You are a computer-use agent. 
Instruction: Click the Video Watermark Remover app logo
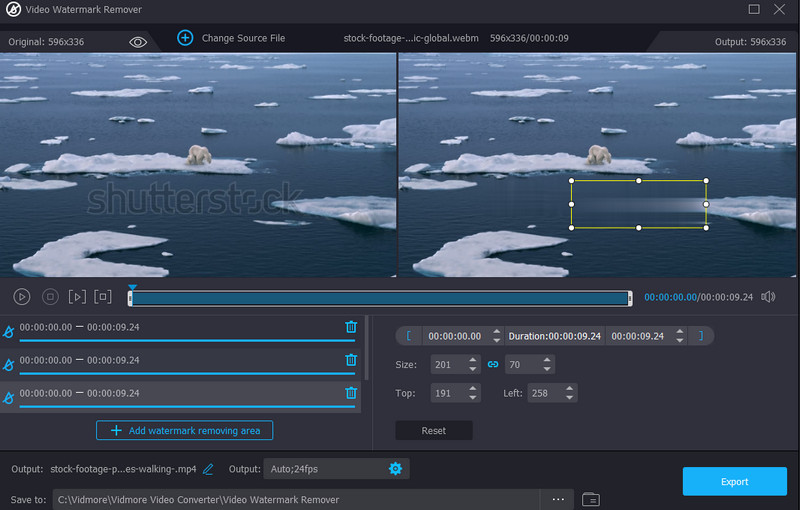[x=13, y=9]
